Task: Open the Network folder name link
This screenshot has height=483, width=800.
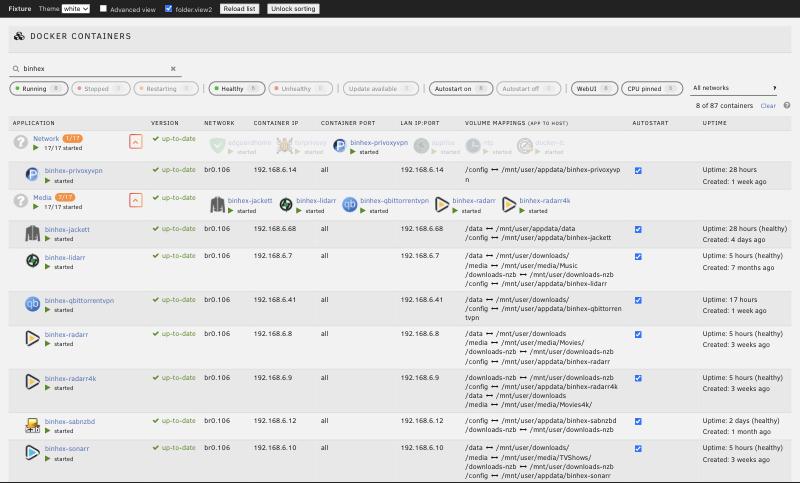Action: 46,138
